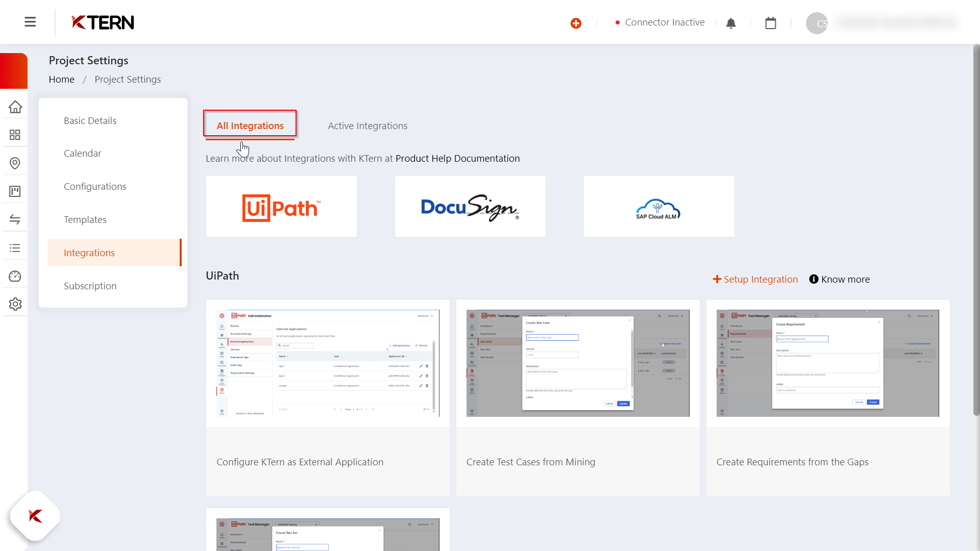The image size is (980, 551).
Task: Open Basic Details settings section
Action: [90, 120]
